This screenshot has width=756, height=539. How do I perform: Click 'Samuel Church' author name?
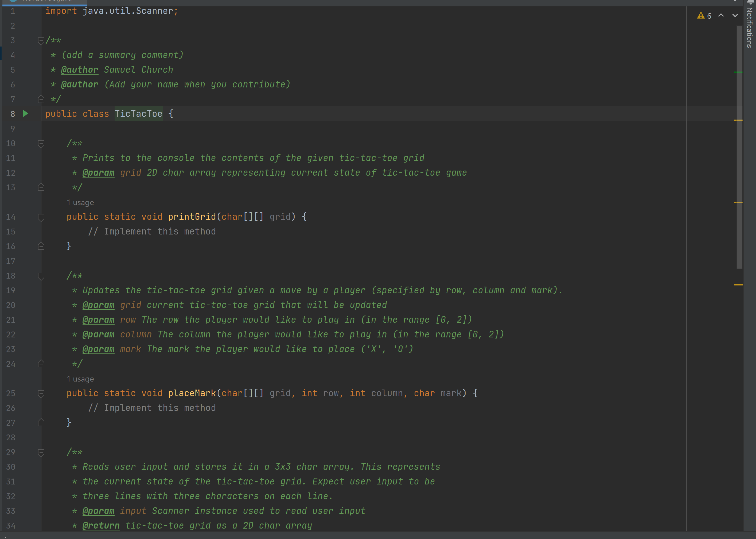coord(139,70)
